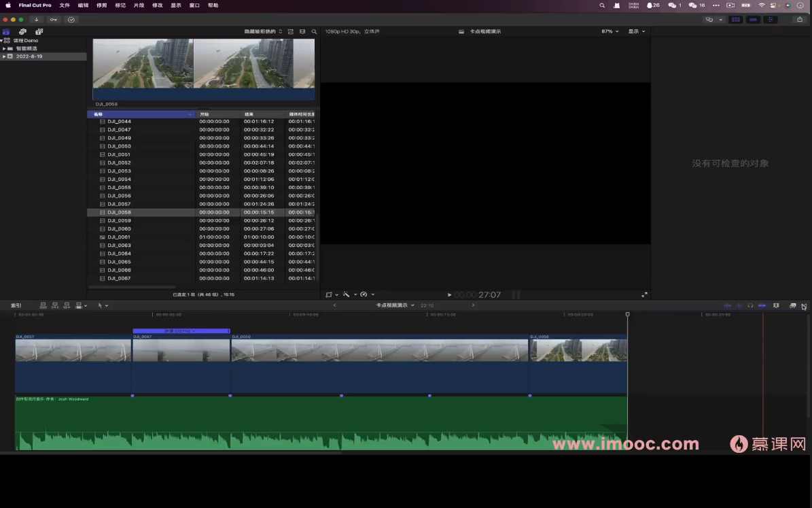This screenshot has height=508, width=812.
Task: Open the 片段 menu
Action: point(139,5)
